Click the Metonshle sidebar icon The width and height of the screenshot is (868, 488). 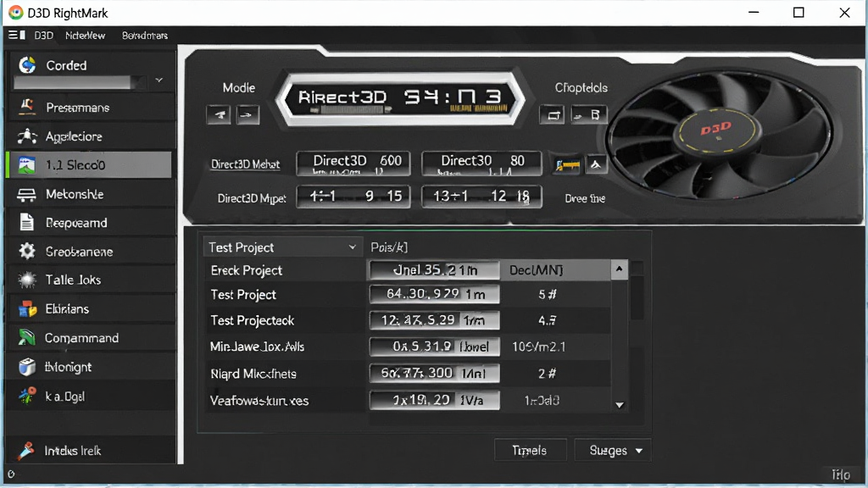pos(26,194)
